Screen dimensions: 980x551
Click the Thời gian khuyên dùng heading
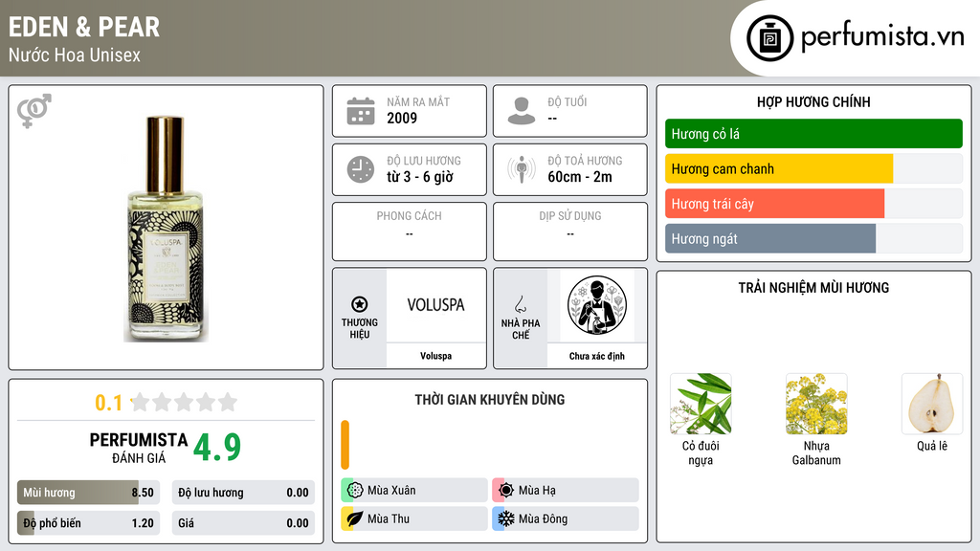click(x=490, y=400)
